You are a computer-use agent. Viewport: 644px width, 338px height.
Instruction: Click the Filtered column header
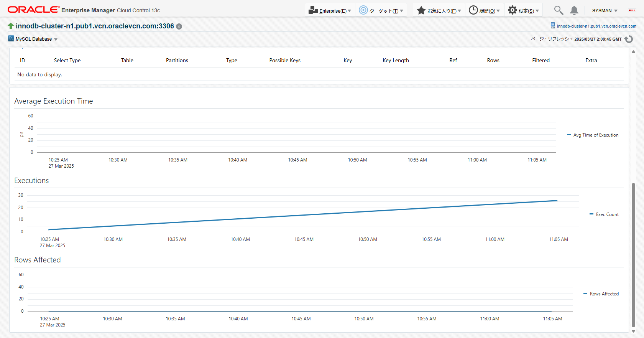pyautogui.click(x=541, y=60)
